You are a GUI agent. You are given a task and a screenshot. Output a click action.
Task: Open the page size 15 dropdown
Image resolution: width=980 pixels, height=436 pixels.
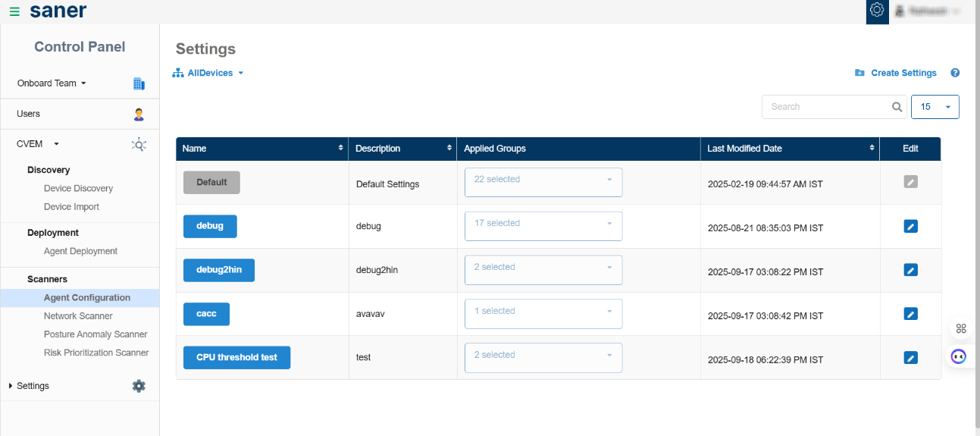pos(935,107)
